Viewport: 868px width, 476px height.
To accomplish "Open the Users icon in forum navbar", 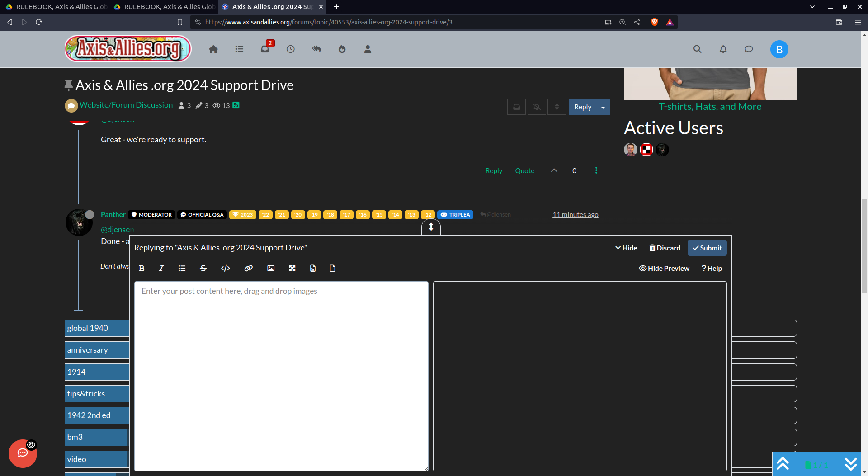I will pyautogui.click(x=368, y=49).
